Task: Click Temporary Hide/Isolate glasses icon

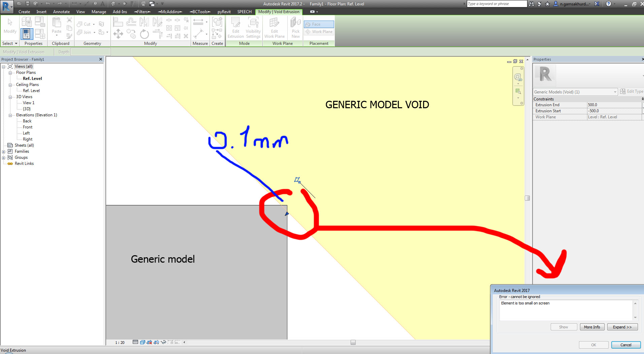Action: 163,342
